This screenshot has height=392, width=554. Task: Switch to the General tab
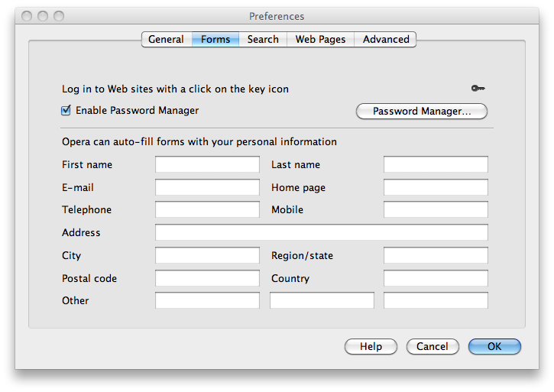click(x=166, y=40)
